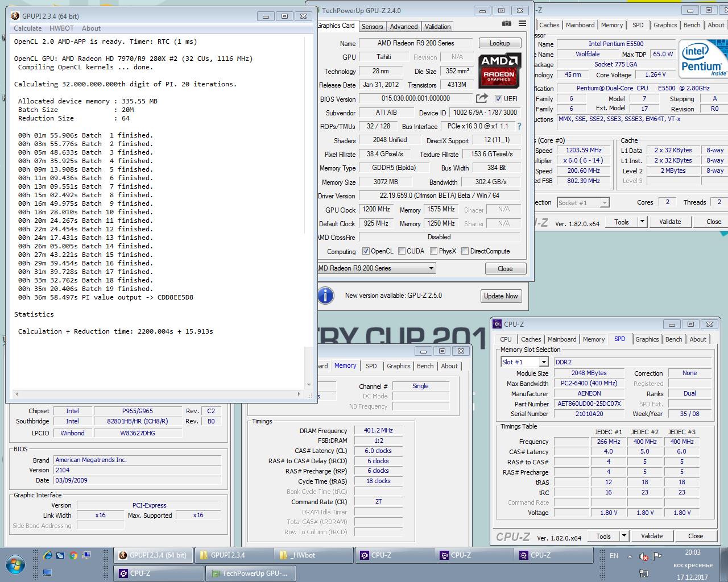
Task: Switch to GPUPI 2.3.4 (64 bit) taskbar button
Action: pyautogui.click(x=152, y=555)
